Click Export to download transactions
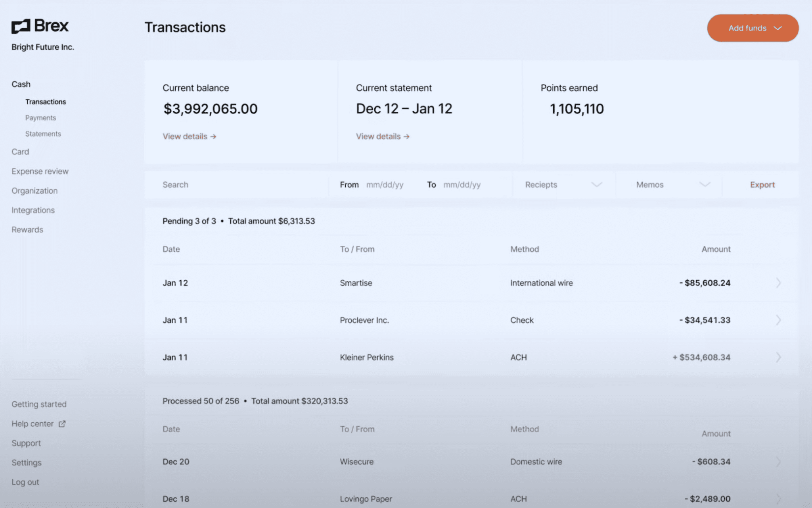Screen dimensions: 812x508 coord(762,185)
